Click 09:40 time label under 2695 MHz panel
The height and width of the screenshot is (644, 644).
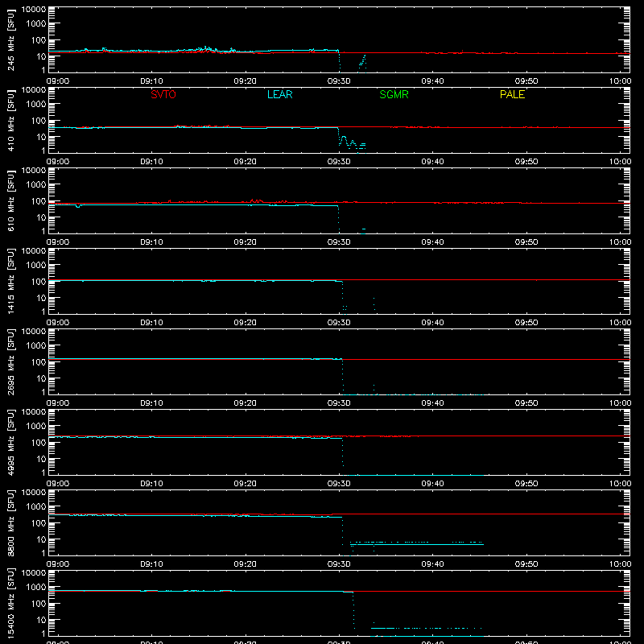432,403
